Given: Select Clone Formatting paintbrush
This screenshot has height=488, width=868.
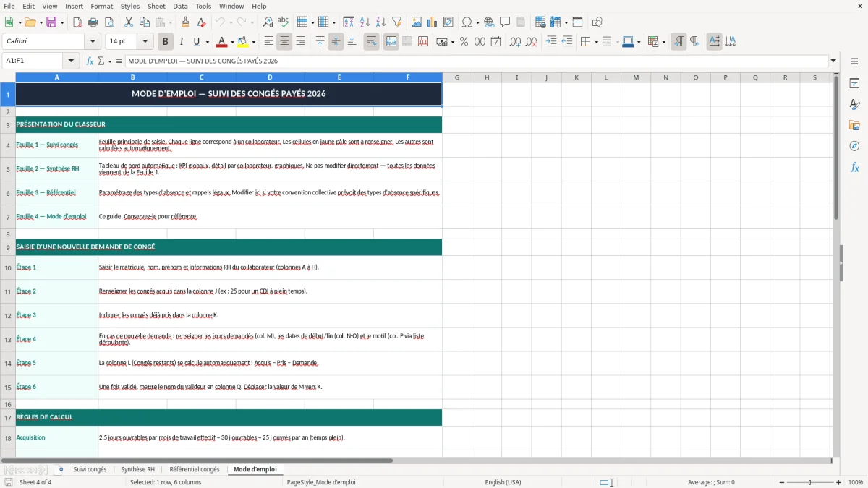Looking at the screenshot, I should (185, 22).
